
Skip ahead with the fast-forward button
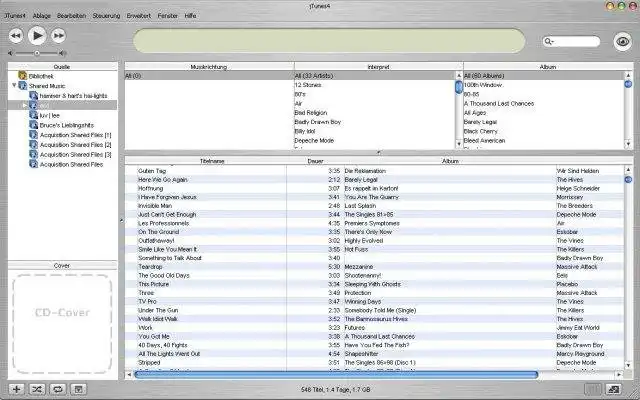click(x=58, y=36)
